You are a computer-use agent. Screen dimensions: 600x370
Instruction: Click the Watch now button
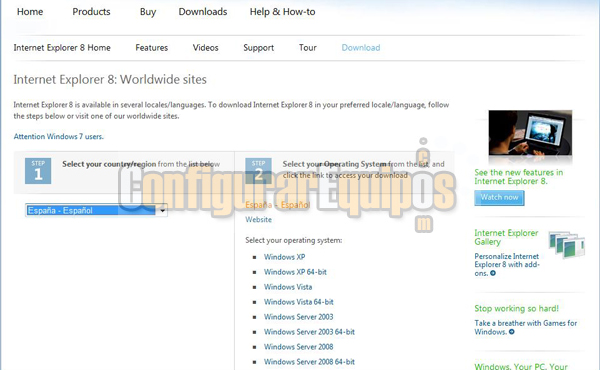click(499, 197)
